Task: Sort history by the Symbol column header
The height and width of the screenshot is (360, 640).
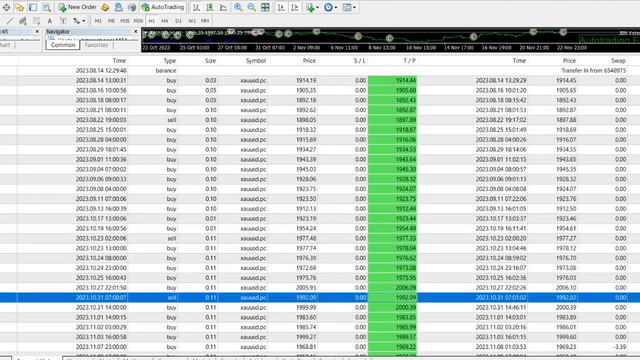Action: pos(256,60)
